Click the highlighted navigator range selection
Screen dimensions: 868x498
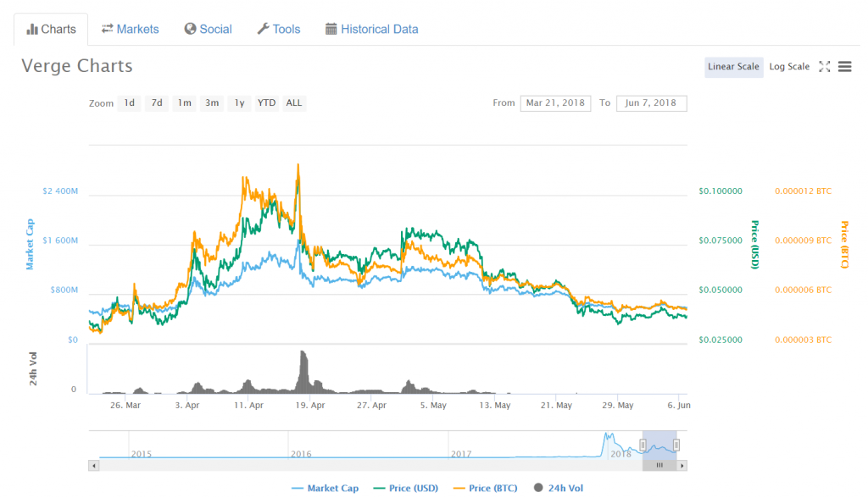pos(659,445)
